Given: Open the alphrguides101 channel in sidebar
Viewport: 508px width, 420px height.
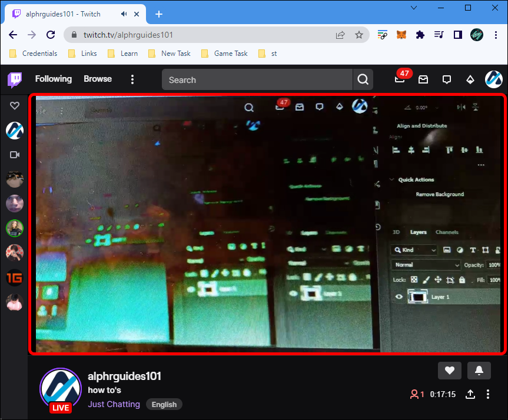Looking at the screenshot, I should [x=15, y=131].
